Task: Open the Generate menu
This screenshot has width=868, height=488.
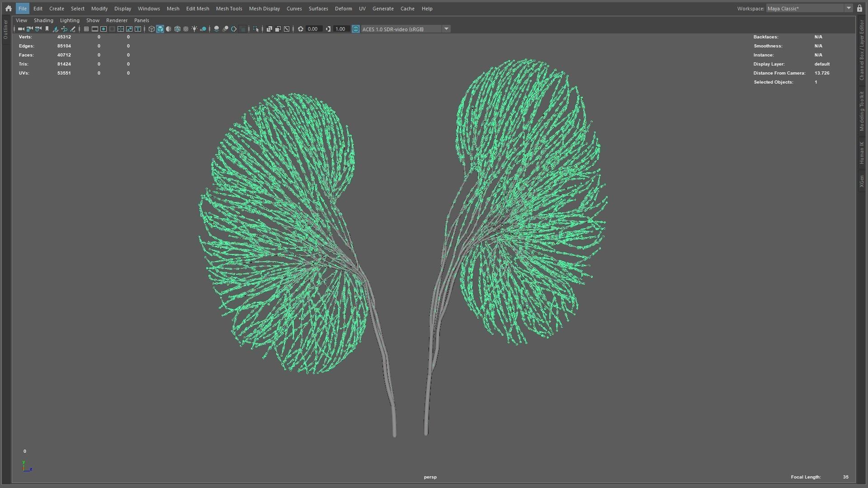Action: pyautogui.click(x=383, y=9)
